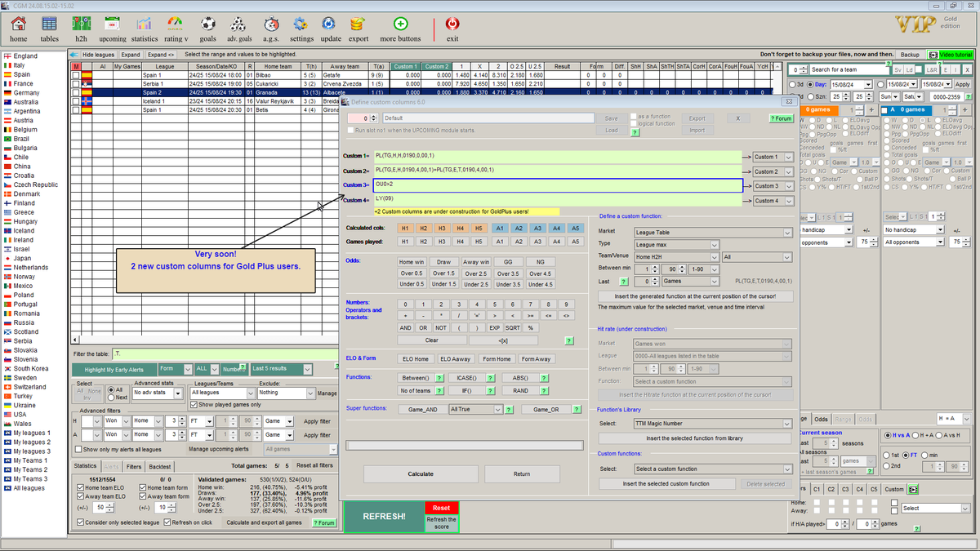Open the Market 'League Table' dropdown
Image resolution: width=980 pixels, height=551 pixels.
[713, 233]
